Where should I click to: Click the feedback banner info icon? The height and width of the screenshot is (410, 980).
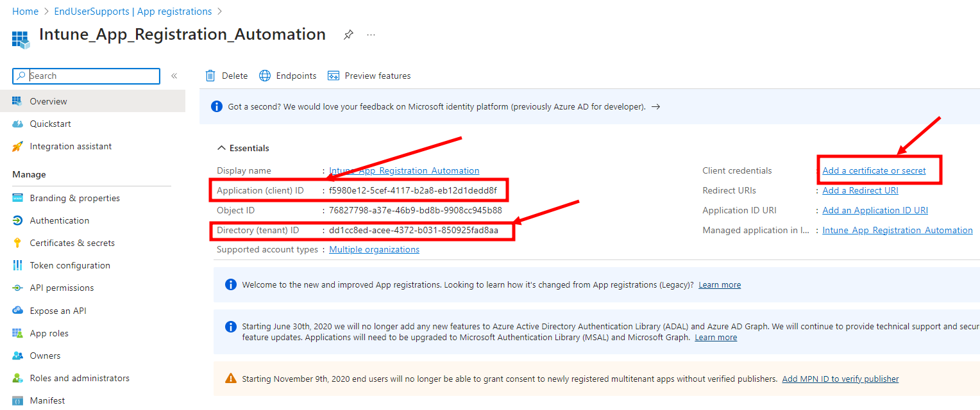[x=217, y=106]
